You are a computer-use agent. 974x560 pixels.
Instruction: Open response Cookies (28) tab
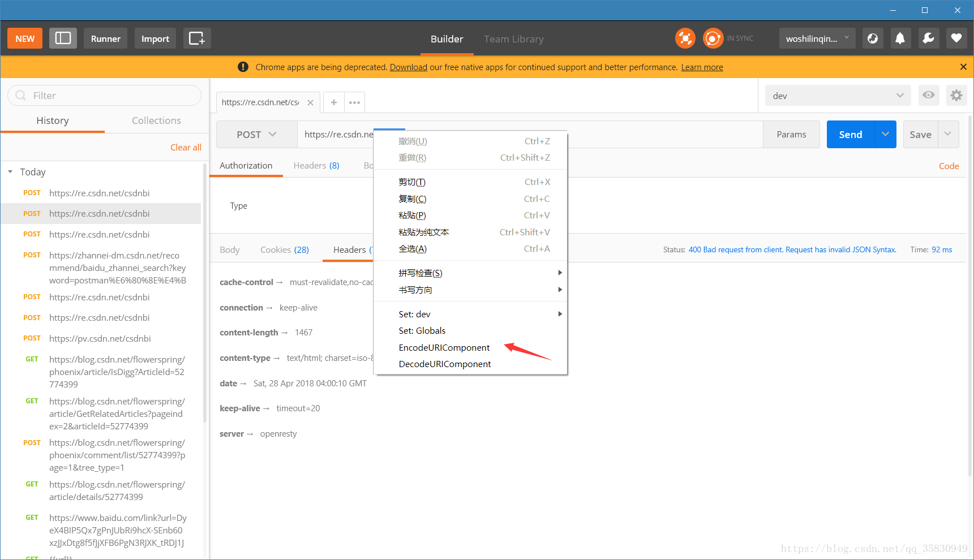click(x=285, y=250)
